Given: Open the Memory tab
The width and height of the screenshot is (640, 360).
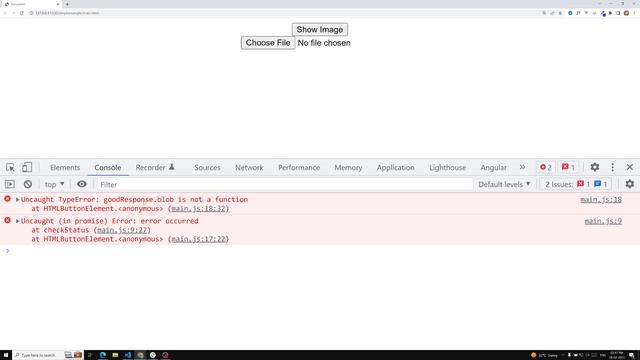Looking at the screenshot, I should [x=348, y=167].
